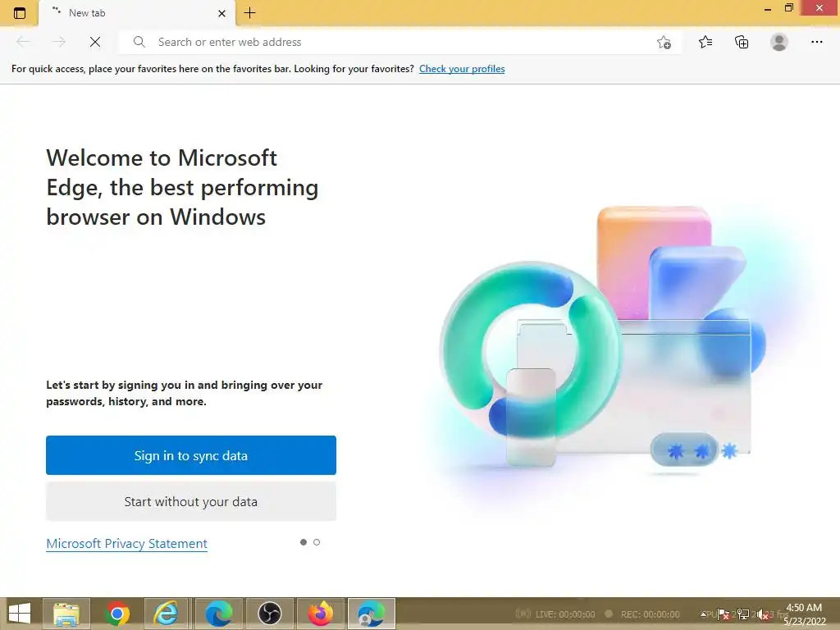The width and height of the screenshot is (840, 630).
Task: Open the Windows Start button
Action: [x=20, y=614]
